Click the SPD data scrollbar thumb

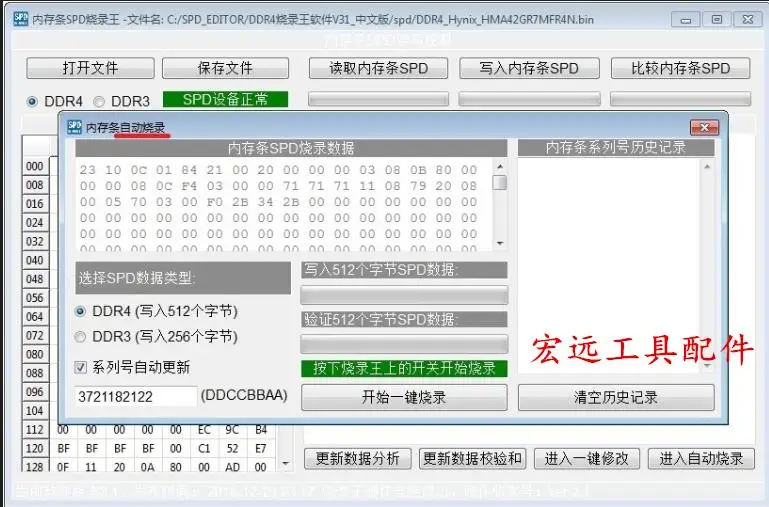click(x=500, y=182)
